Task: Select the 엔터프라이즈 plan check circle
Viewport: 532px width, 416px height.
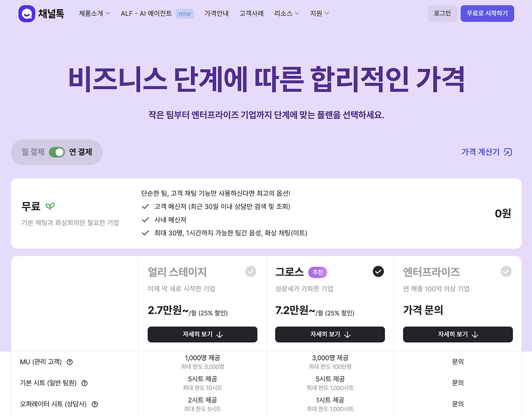Action: pos(506,271)
